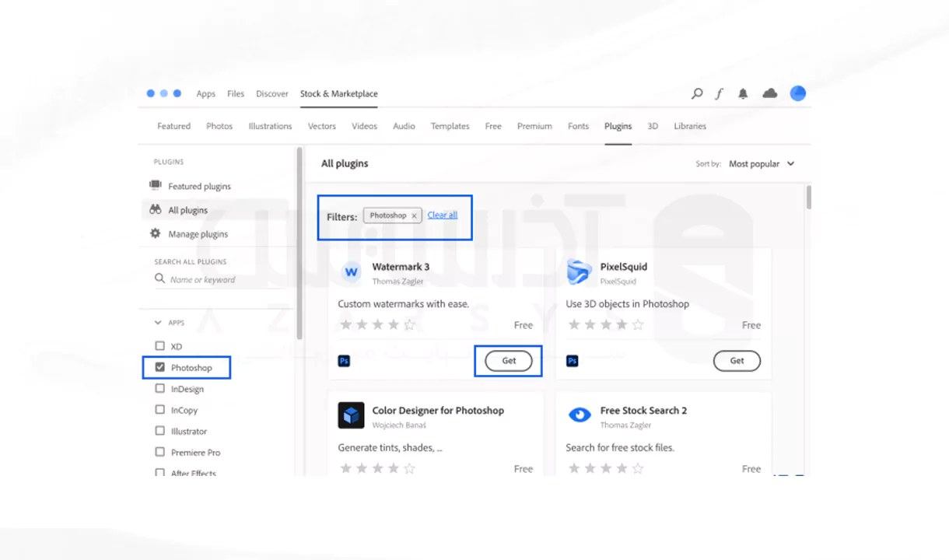Remove the Photoshop filter chip with the x
This screenshot has width=949, height=560.
pyautogui.click(x=414, y=215)
